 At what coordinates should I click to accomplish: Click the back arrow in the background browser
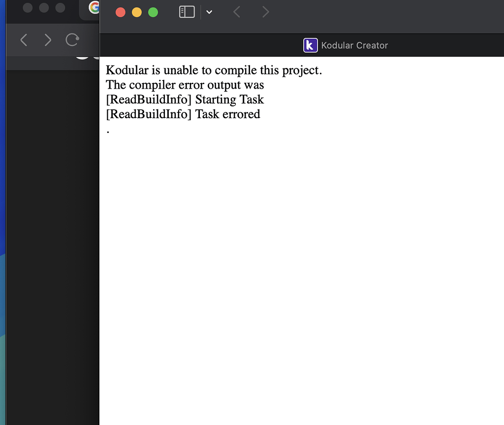coord(23,40)
